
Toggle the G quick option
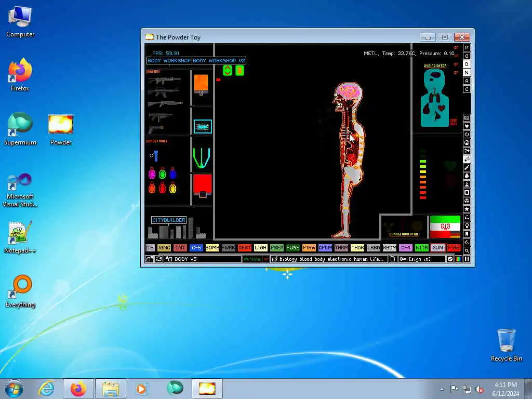(467, 56)
